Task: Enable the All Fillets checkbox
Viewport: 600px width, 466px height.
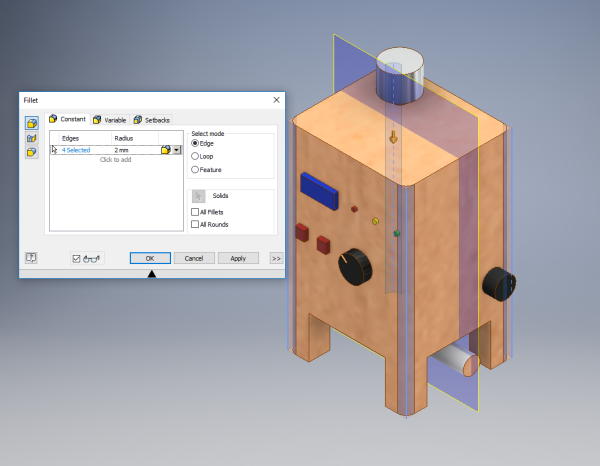Action: pyautogui.click(x=195, y=212)
